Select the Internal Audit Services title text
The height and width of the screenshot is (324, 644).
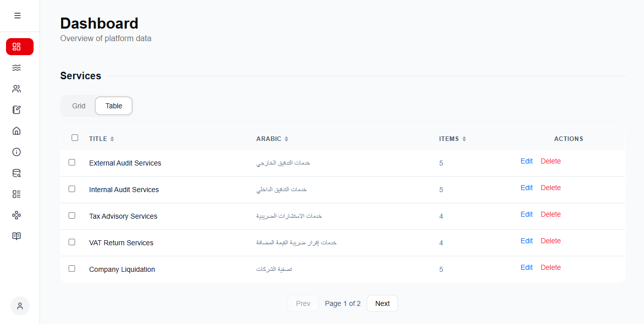pos(124,190)
